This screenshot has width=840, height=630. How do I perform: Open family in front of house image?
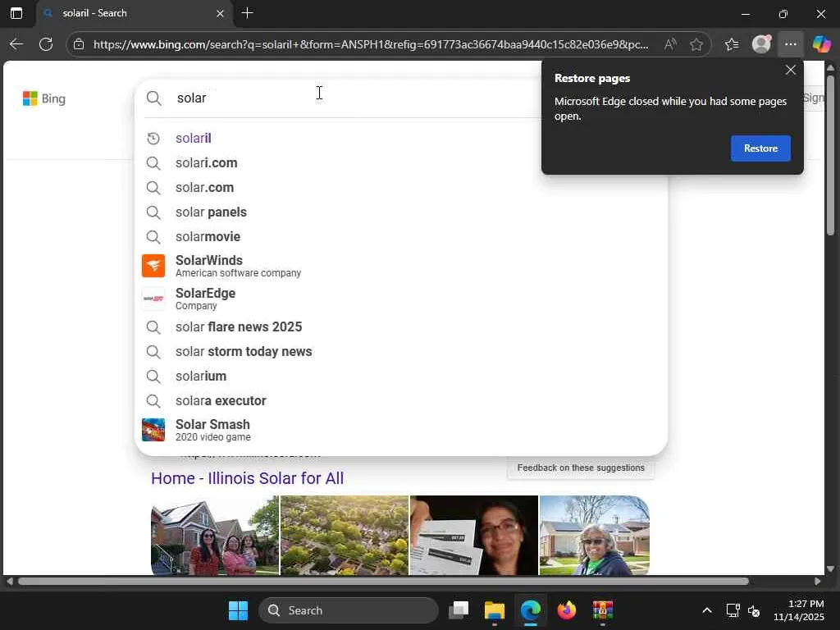tap(215, 535)
